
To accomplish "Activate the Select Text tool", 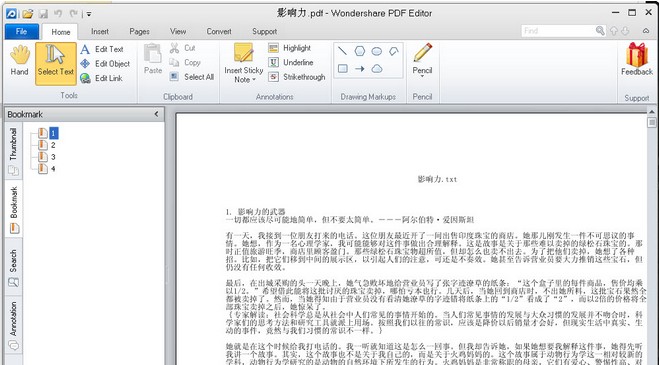I will pyautogui.click(x=55, y=63).
